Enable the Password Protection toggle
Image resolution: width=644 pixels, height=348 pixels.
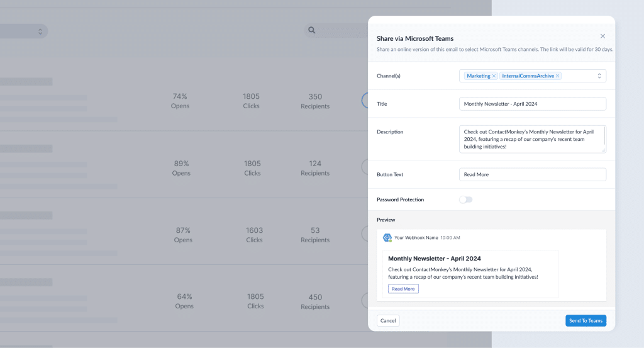click(465, 199)
